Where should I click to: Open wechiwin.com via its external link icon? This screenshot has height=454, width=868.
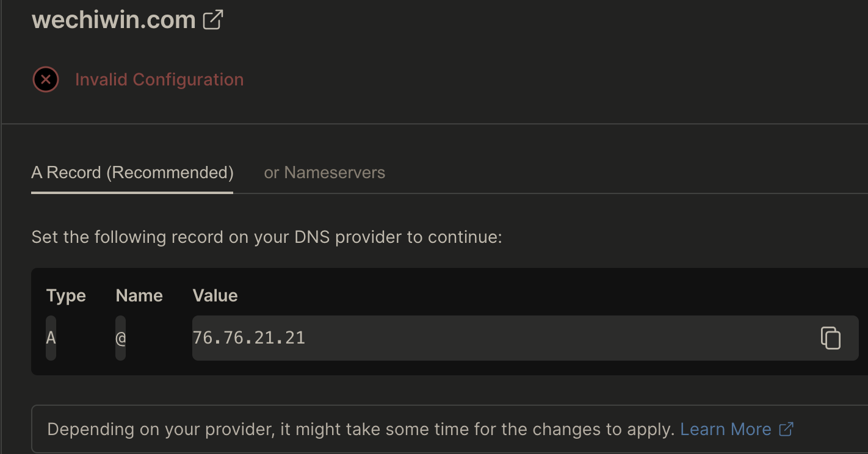(x=212, y=20)
